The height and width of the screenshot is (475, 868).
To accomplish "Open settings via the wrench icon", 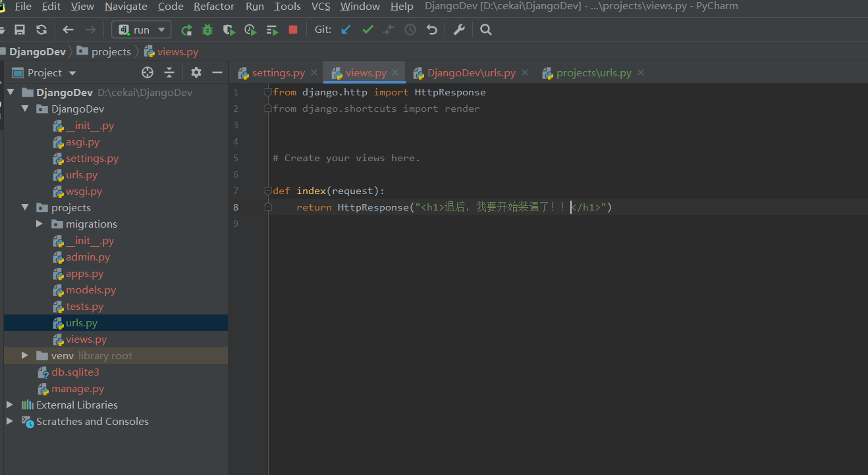I will (x=459, y=30).
